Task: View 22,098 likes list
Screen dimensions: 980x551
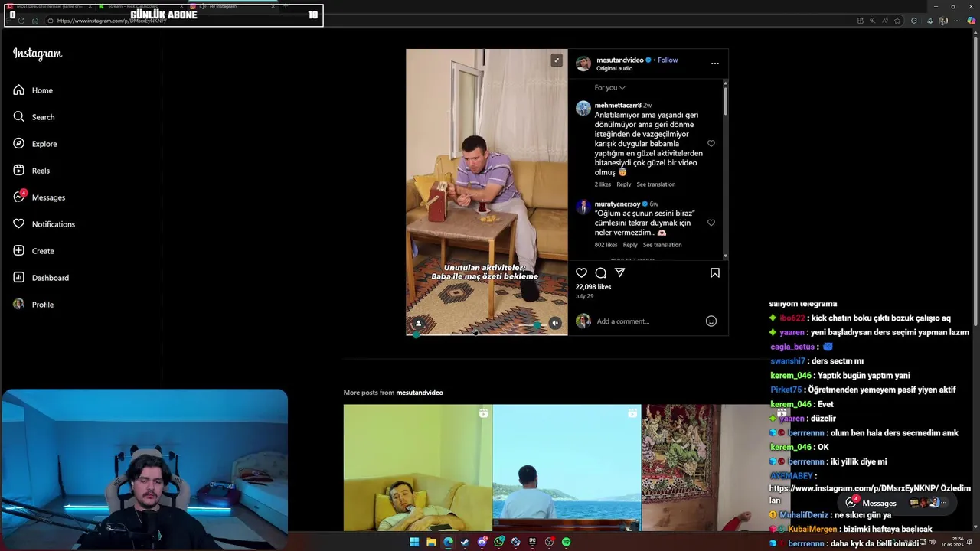Action: coord(593,287)
